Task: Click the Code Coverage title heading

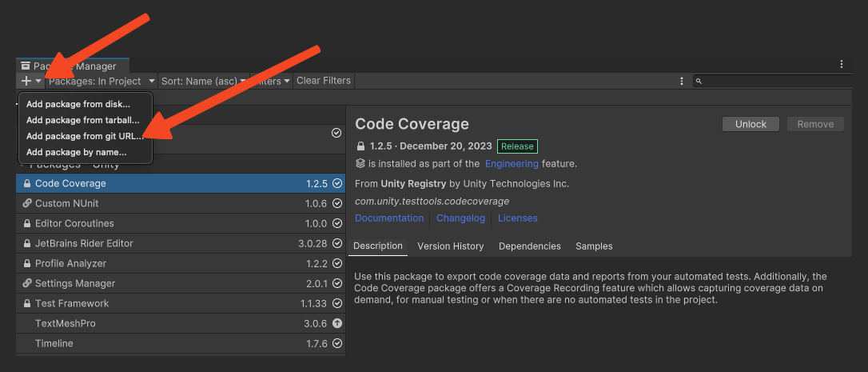Action: point(412,124)
